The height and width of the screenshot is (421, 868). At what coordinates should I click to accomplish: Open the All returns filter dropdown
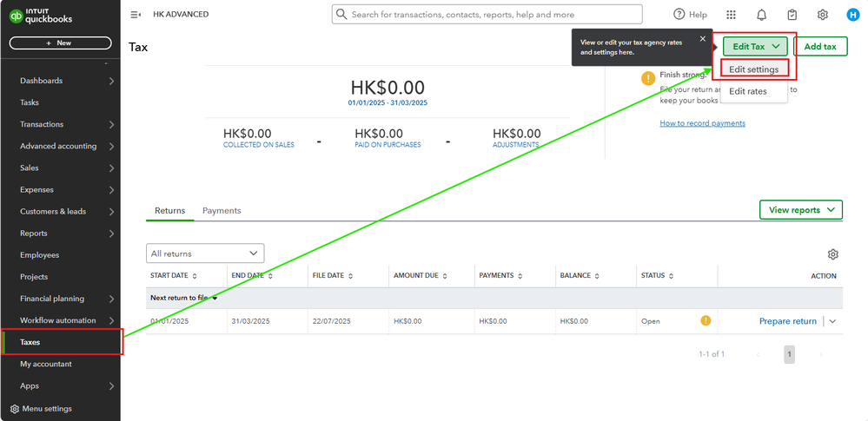click(205, 253)
